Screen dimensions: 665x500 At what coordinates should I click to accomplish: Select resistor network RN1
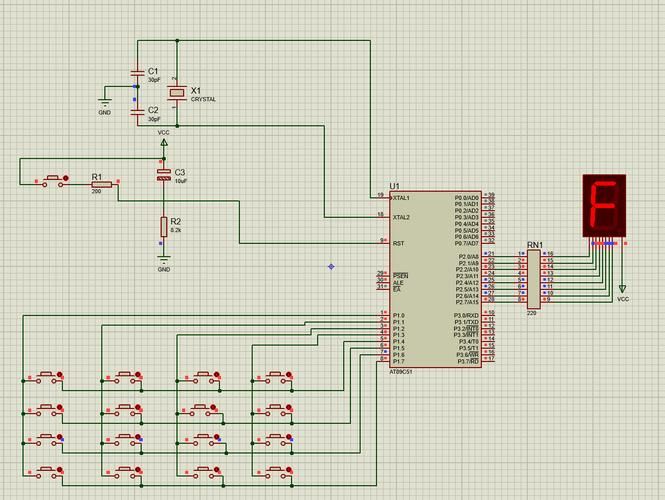[534, 279]
